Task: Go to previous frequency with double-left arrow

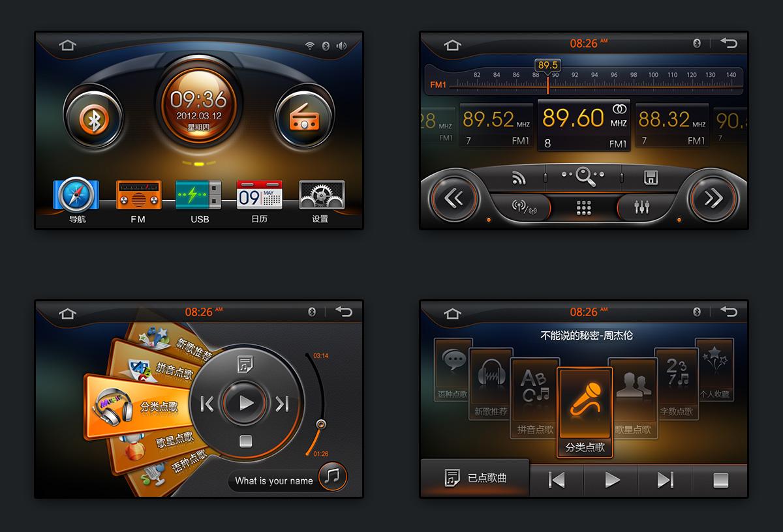Action: 453,198
